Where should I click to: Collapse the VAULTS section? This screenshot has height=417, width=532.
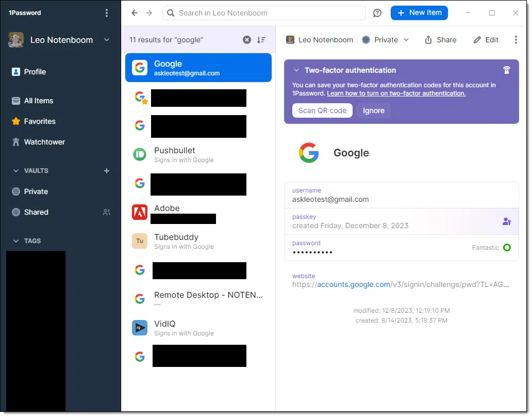(x=16, y=171)
